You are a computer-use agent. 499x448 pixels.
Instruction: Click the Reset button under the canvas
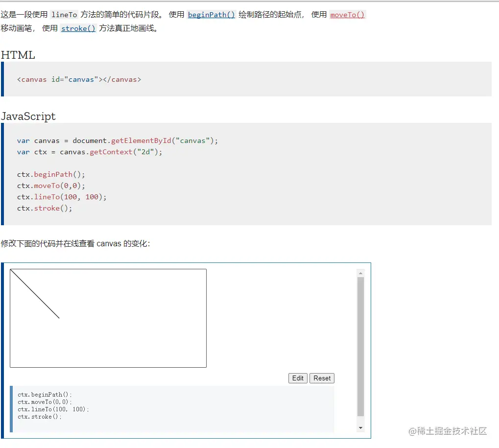[x=322, y=378]
